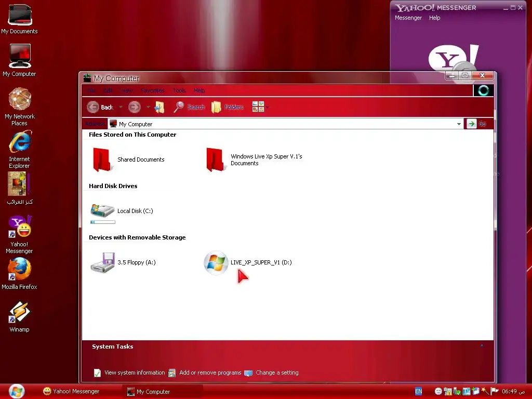Image resolution: width=532 pixels, height=399 pixels.
Task: Open the Messenger menu in Yahoo! Messenger
Action: tap(408, 18)
